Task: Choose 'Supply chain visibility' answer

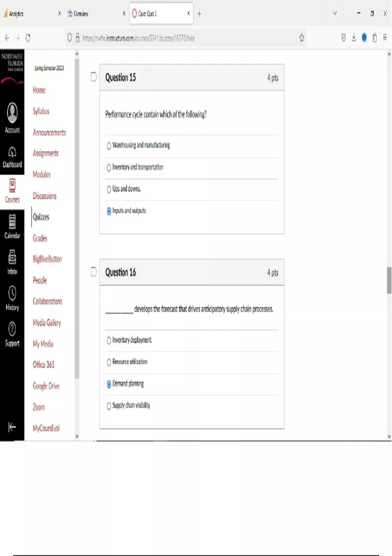Action: pos(109,406)
